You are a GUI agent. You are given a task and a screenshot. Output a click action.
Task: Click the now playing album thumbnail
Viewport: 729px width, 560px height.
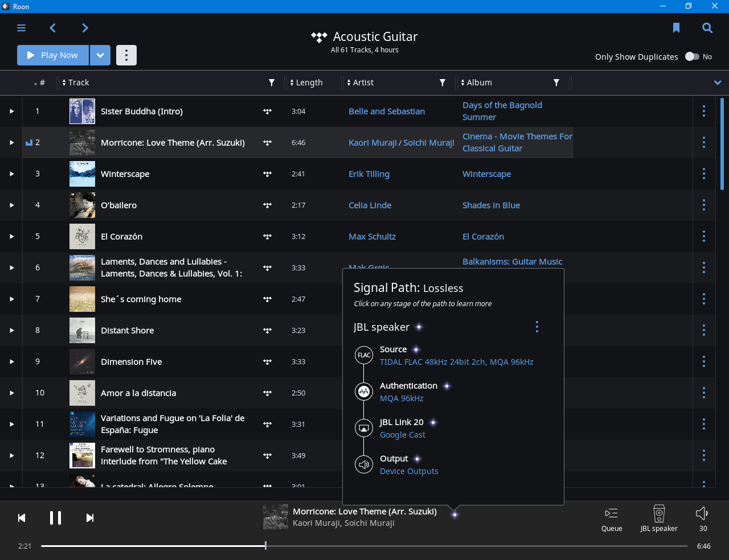(276, 517)
